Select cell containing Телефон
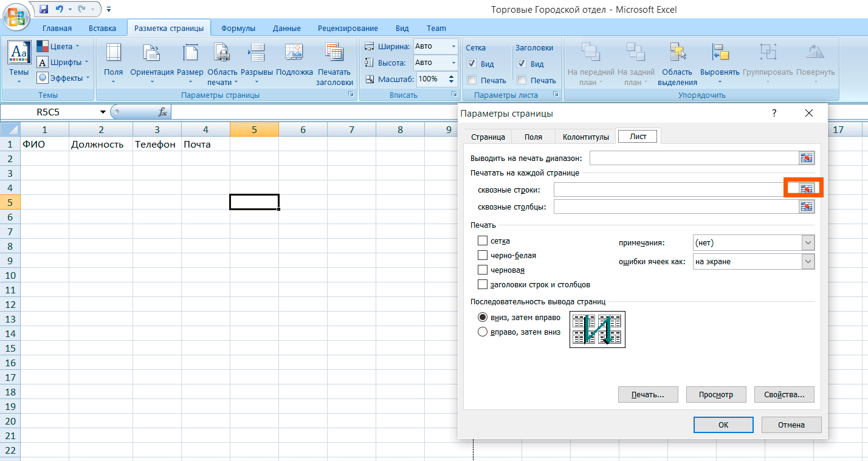868x461 pixels. pos(157,144)
